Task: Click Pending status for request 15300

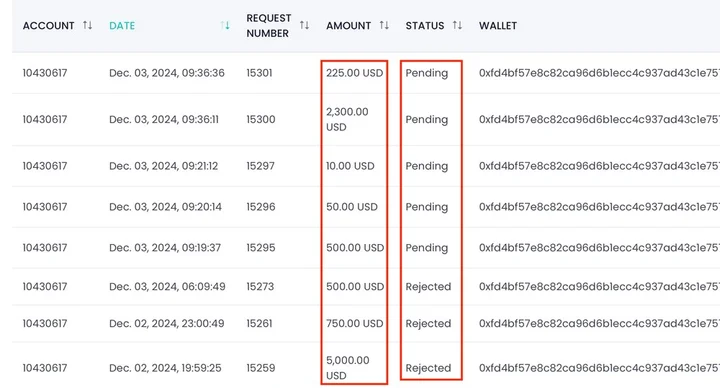Action: coord(426,119)
